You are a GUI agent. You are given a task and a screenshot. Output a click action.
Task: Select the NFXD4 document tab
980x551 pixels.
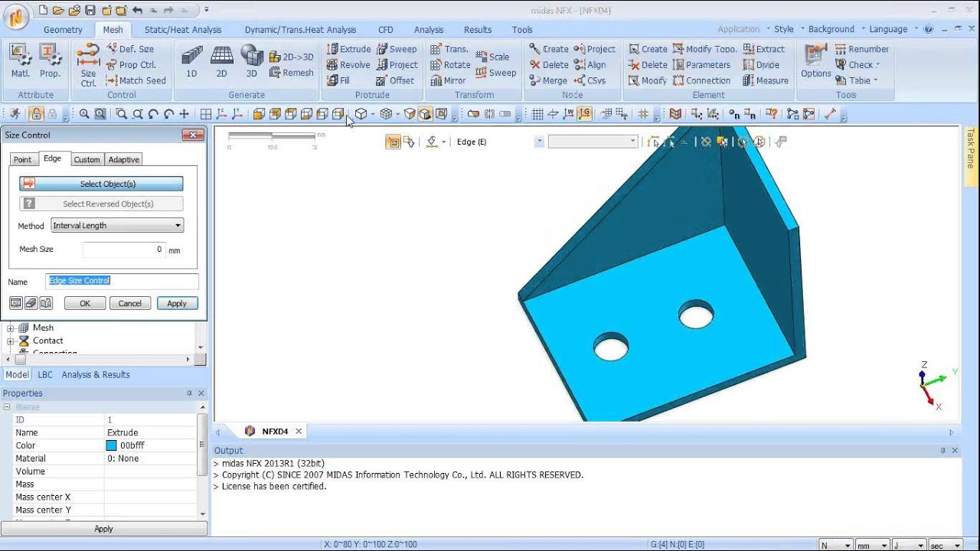pos(274,432)
